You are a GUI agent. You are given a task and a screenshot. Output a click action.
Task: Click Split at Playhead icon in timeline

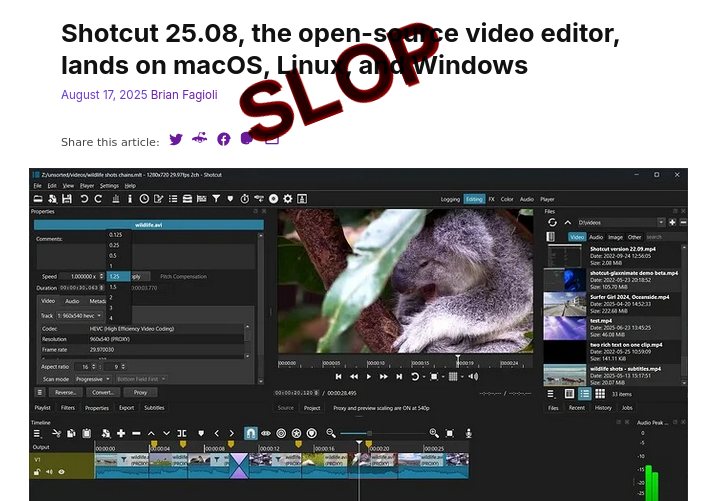[x=182, y=433]
